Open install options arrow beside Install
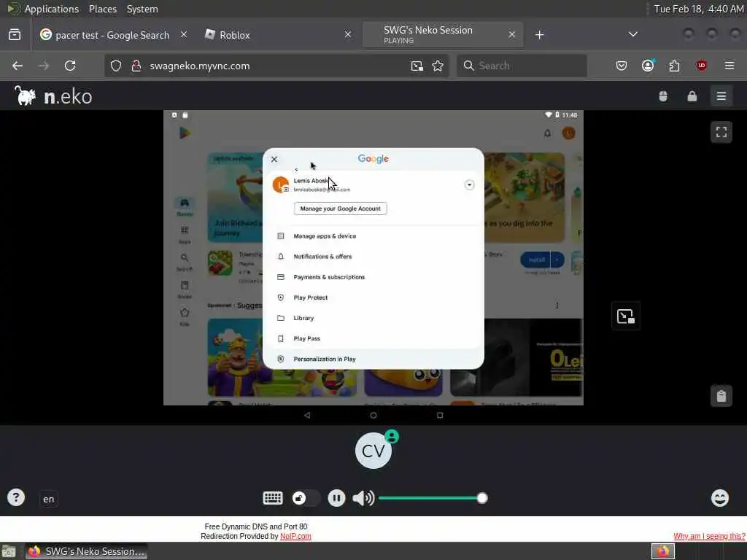This screenshot has width=747, height=560. coord(557,260)
